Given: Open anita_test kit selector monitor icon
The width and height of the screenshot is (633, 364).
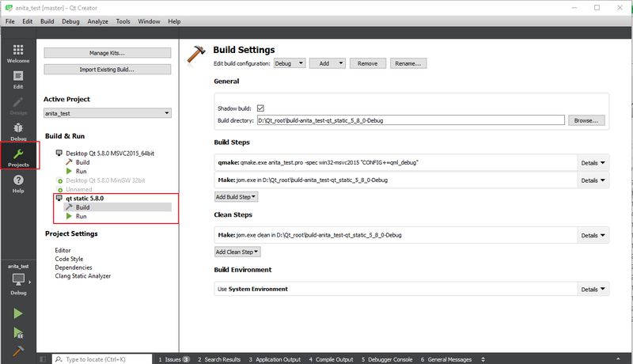Looking at the screenshot, I should (x=18, y=279).
